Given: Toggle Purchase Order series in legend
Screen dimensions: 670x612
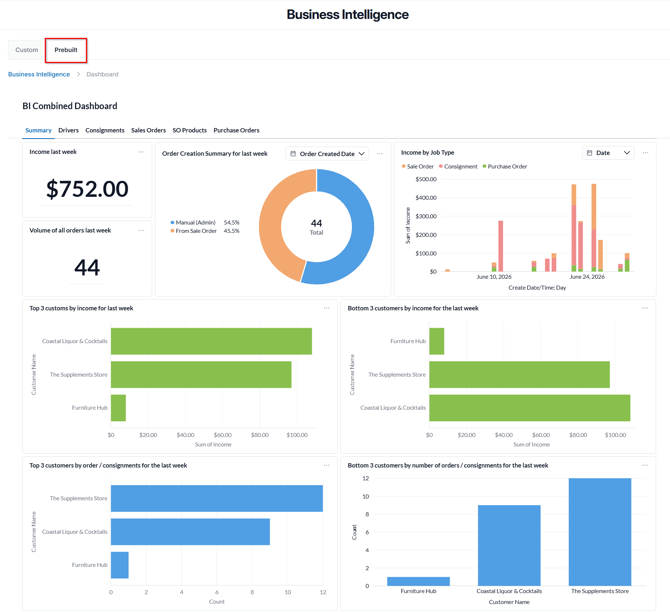Looking at the screenshot, I should coord(505,167).
